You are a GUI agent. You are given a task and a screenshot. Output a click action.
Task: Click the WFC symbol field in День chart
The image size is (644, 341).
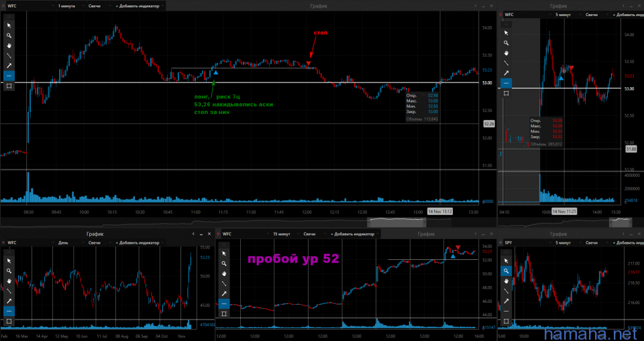pos(30,243)
